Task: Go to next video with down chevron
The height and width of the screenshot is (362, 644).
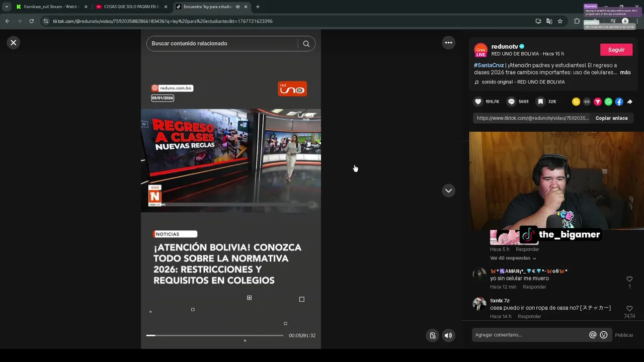Action: (x=448, y=191)
